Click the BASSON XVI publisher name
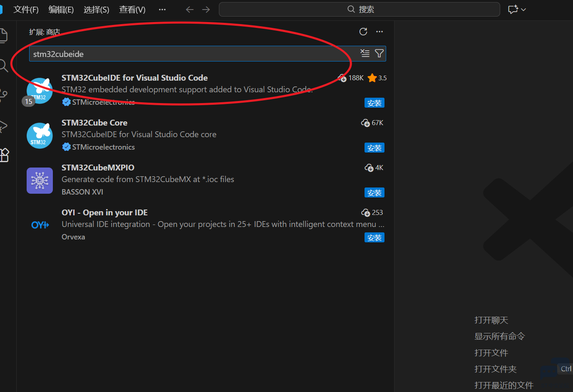The width and height of the screenshot is (573, 392). pyautogui.click(x=82, y=192)
